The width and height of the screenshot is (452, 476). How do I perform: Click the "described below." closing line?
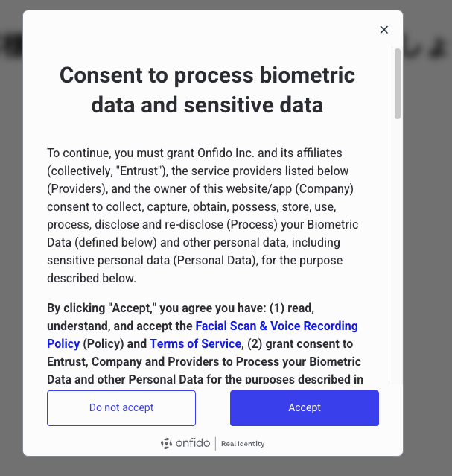(x=92, y=278)
